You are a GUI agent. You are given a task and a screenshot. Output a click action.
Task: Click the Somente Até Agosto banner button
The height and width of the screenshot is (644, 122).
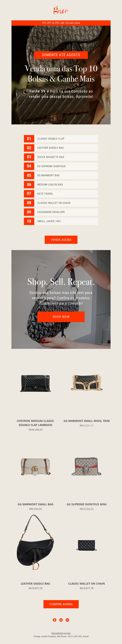pos(61,55)
